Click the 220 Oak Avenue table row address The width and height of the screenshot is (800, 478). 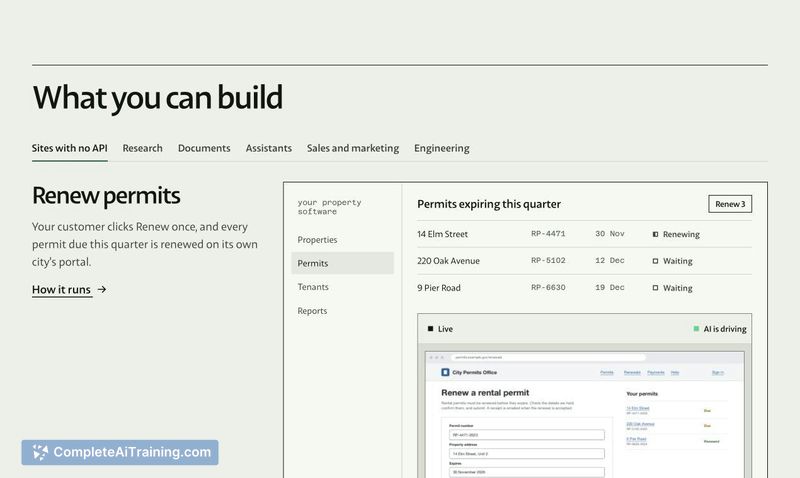[x=448, y=261]
